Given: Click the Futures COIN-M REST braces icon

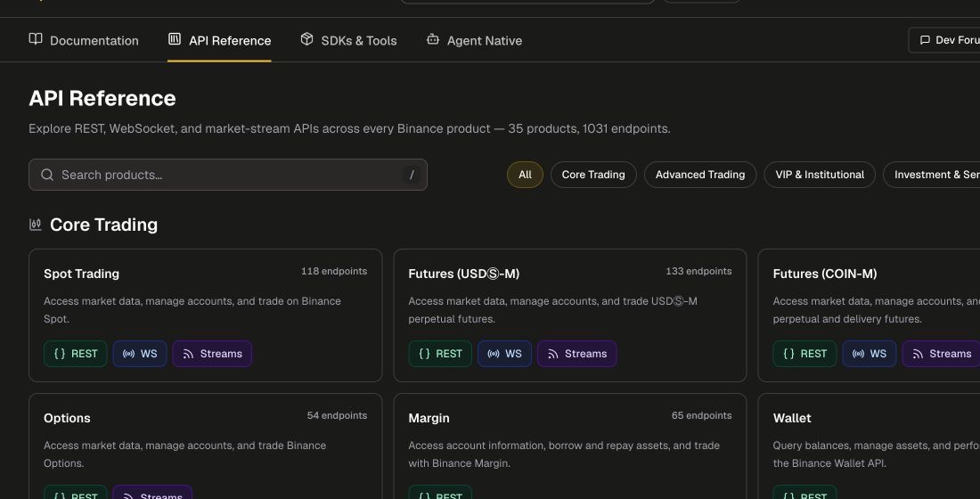Looking at the screenshot, I should click(x=789, y=353).
